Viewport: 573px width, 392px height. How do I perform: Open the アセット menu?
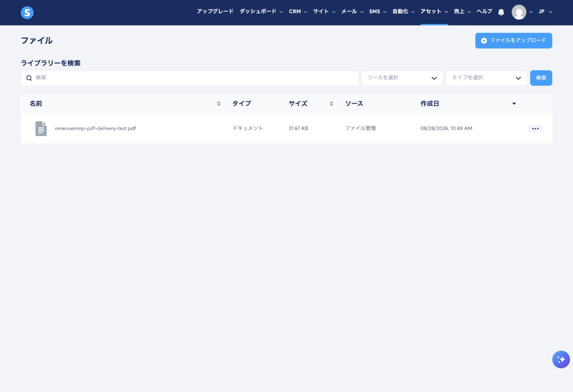[x=434, y=11]
